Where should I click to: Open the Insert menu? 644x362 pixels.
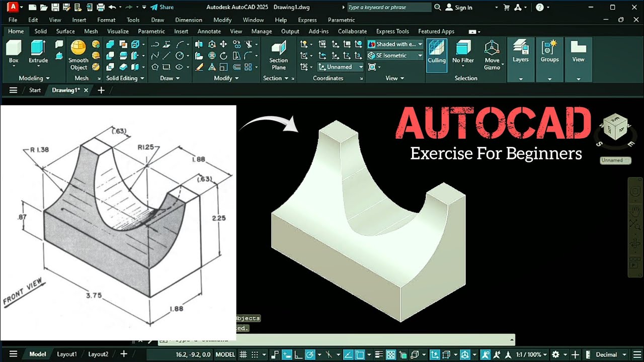79,20
